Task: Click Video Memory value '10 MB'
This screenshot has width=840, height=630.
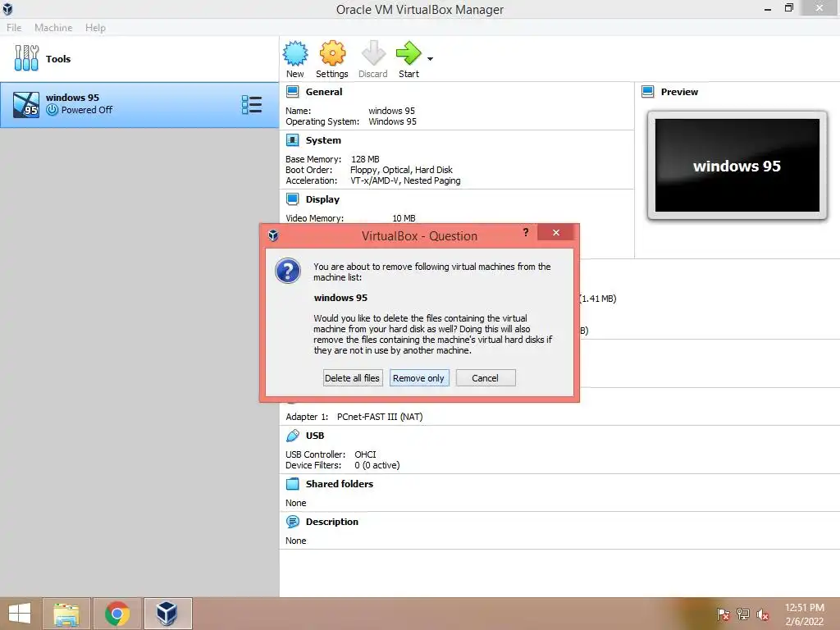Action: (x=404, y=218)
